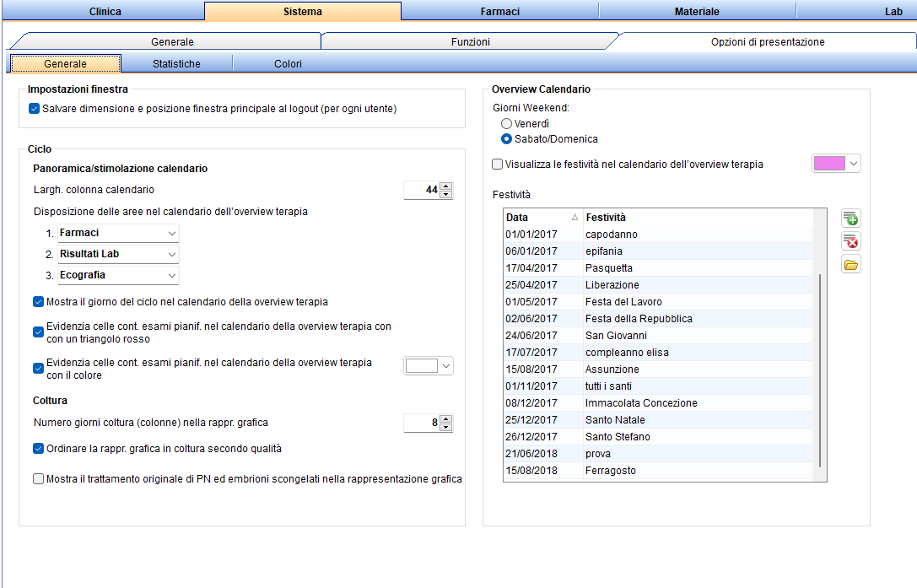Select the Immacolata Concezione row
Screen dimensions: 917x588
(658, 403)
